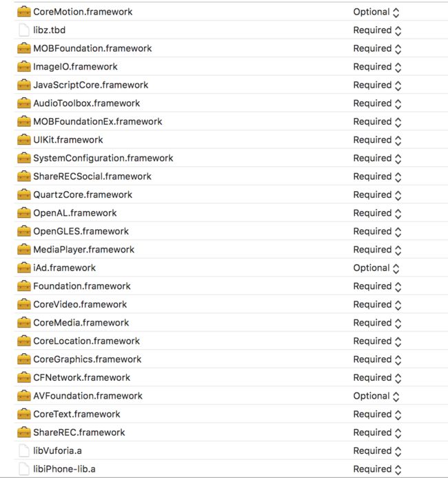Viewport: 448px width, 478px height.
Task: Open the SystemConfiguration.framework Required status popup
Action: [377, 159]
